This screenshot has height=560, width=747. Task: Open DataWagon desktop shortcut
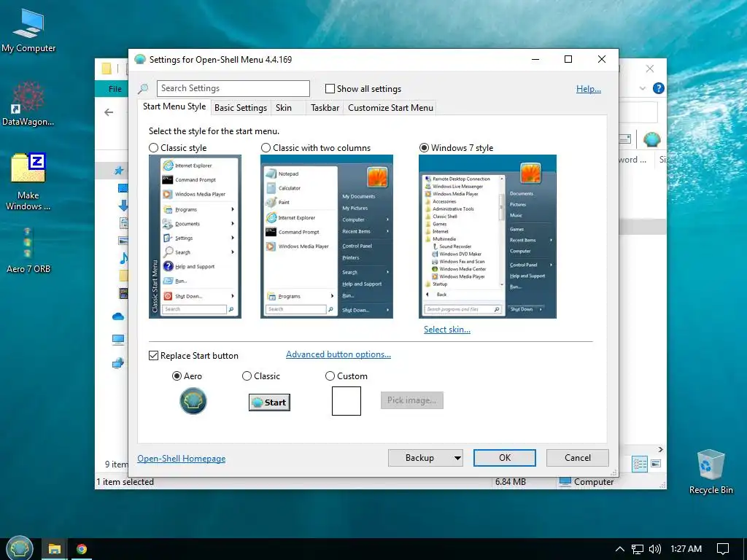pos(28,104)
